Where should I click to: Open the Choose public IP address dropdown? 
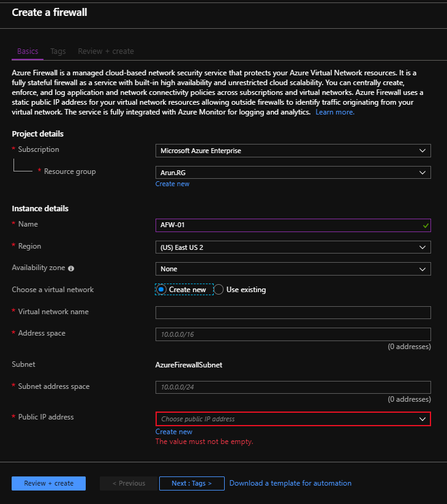pyautogui.click(x=293, y=419)
